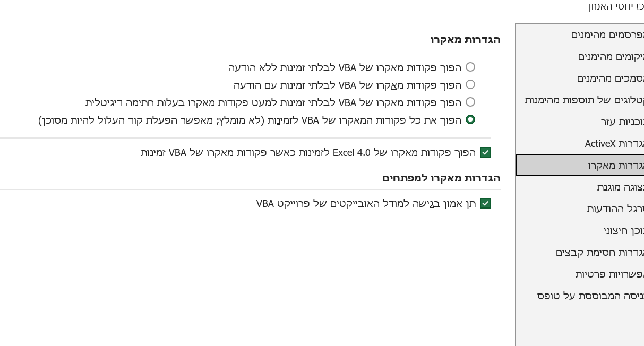Select the 'לא מומלץ' enable-all VBA macros radio
644x346 pixels.
click(470, 119)
